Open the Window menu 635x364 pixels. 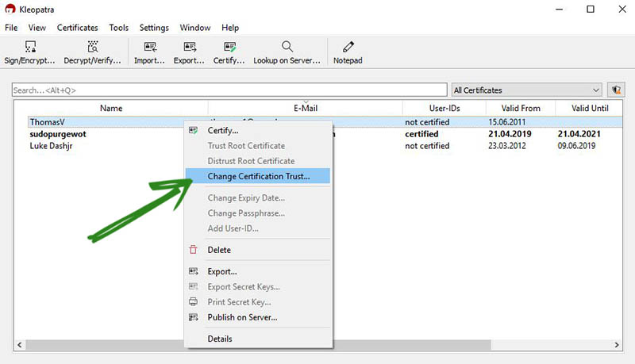pyautogui.click(x=194, y=28)
